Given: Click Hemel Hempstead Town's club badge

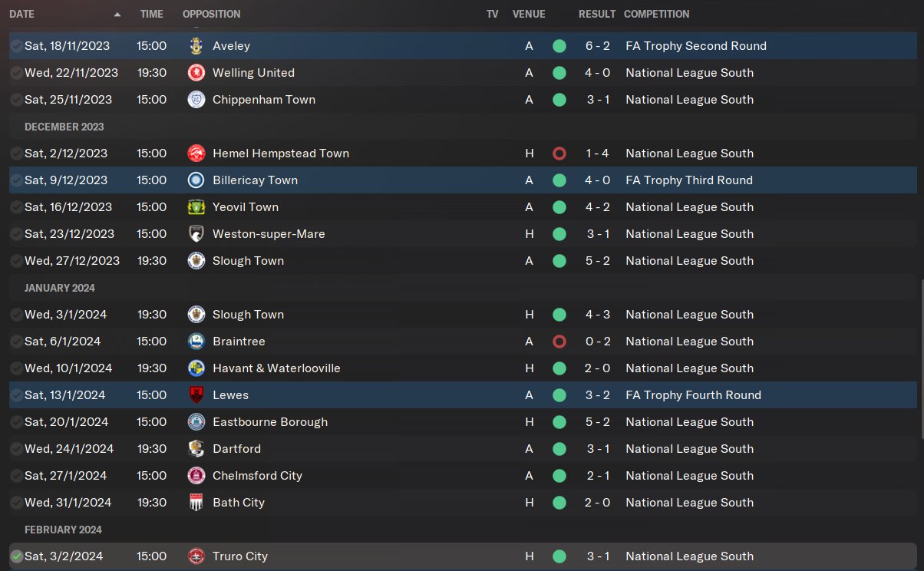Looking at the screenshot, I should tap(196, 153).
